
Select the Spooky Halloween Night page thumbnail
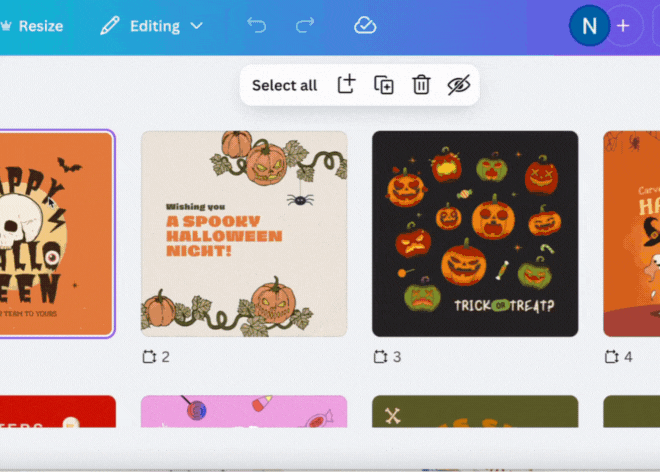[x=244, y=234]
